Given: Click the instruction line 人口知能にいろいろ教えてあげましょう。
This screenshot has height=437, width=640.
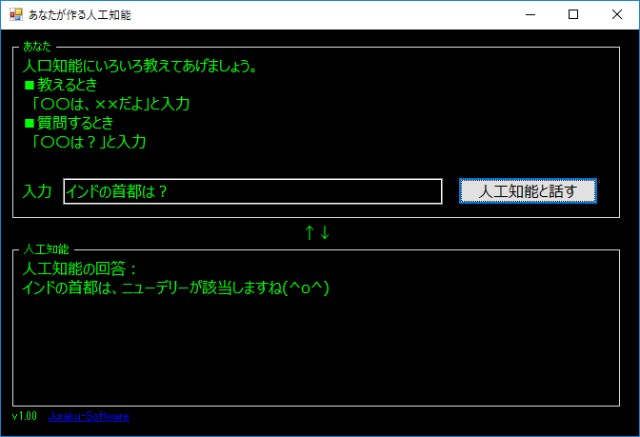Looking at the screenshot, I should pyautogui.click(x=140, y=67).
